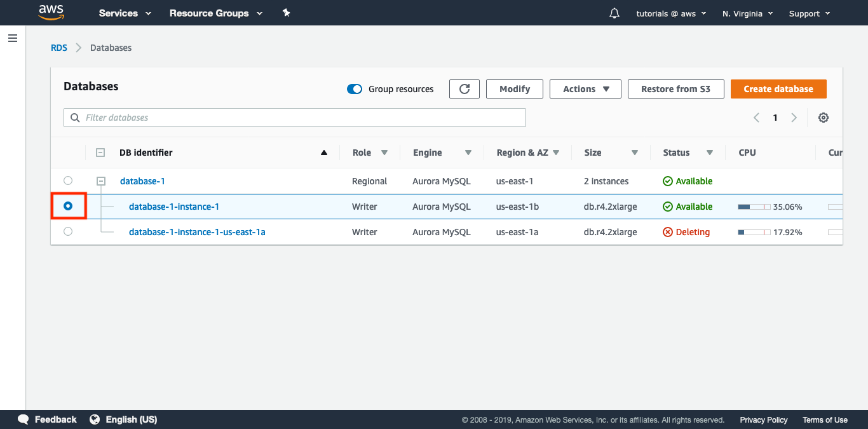
Task: Open the database-1 cluster link
Action: 142,181
